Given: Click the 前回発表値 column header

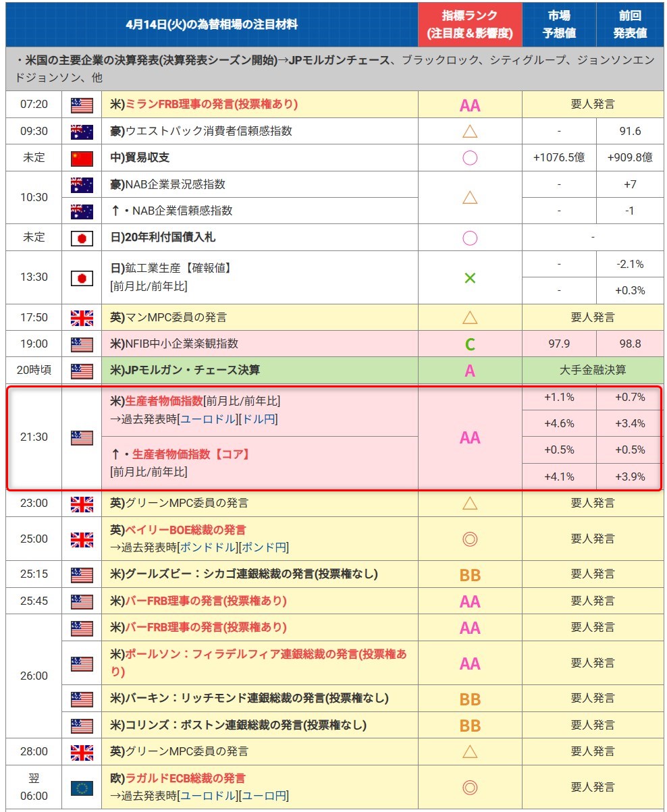Looking at the screenshot, I should point(630,24).
